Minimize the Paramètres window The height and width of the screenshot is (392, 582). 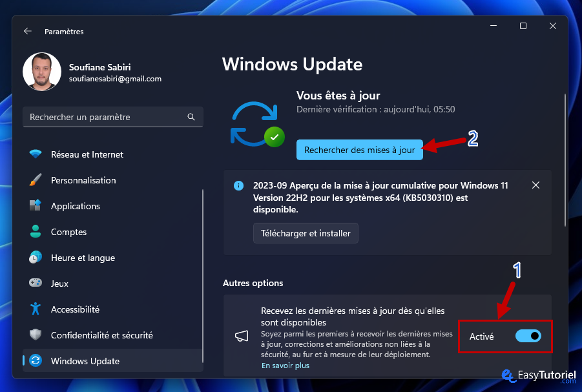click(494, 26)
